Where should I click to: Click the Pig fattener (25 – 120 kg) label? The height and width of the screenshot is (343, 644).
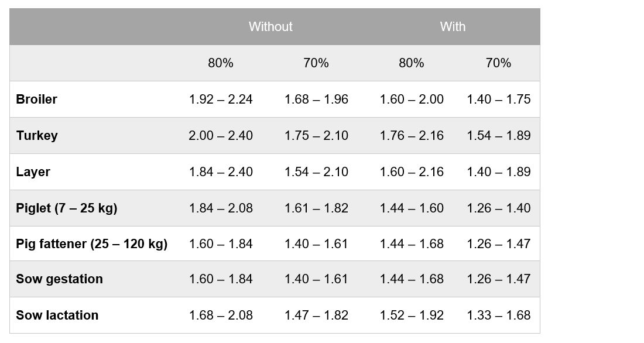point(91,244)
